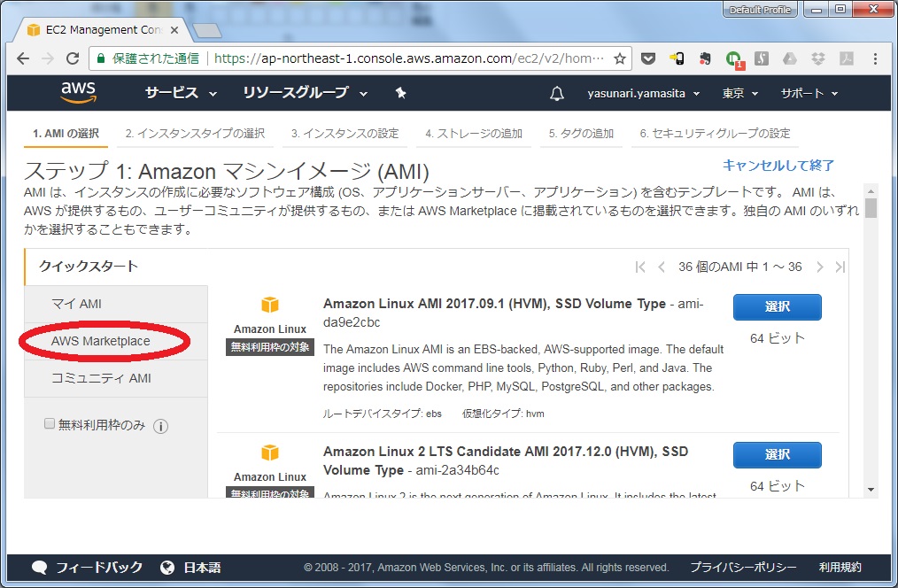Open the notifications bell icon
The height and width of the screenshot is (588, 898).
[557, 93]
